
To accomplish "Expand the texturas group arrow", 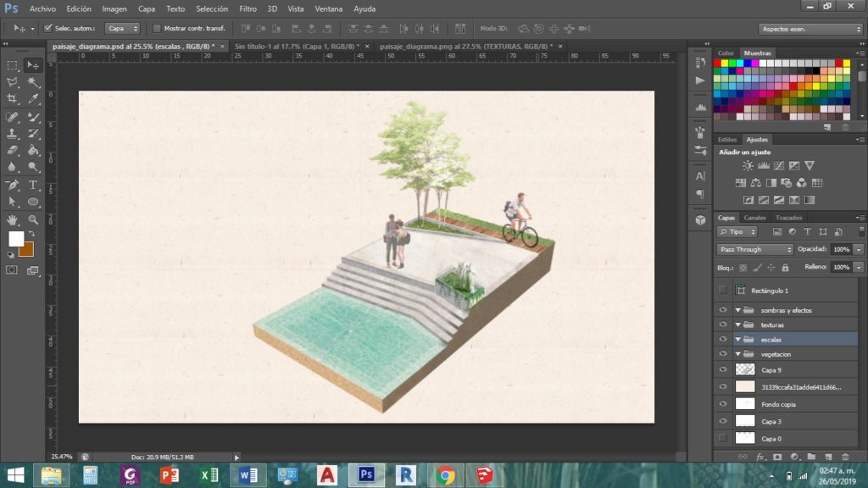I will pyautogui.click(x=738, y=324).
